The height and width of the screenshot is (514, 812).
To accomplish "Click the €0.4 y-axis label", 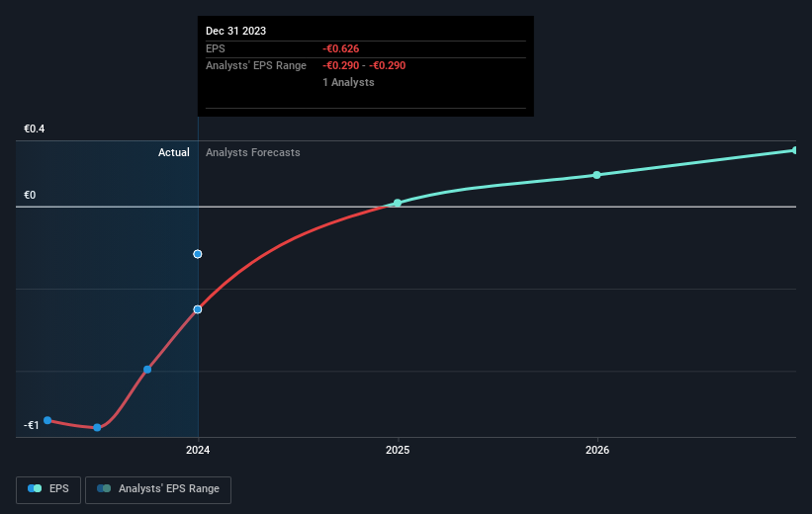I will coord(35,128).
